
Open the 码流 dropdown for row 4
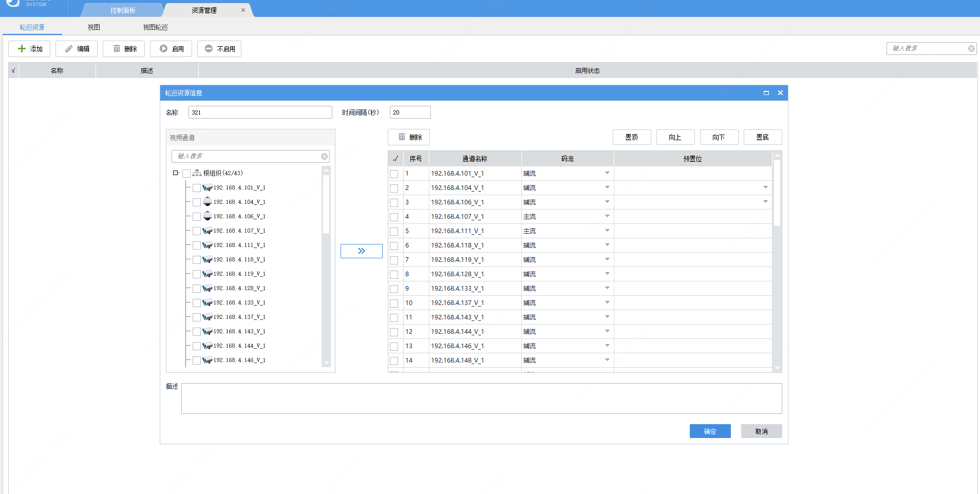[x=607, y=216]
